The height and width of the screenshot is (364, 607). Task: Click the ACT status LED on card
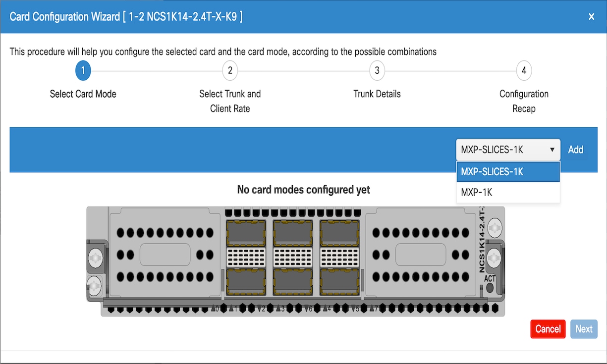(x=490, y=289)
